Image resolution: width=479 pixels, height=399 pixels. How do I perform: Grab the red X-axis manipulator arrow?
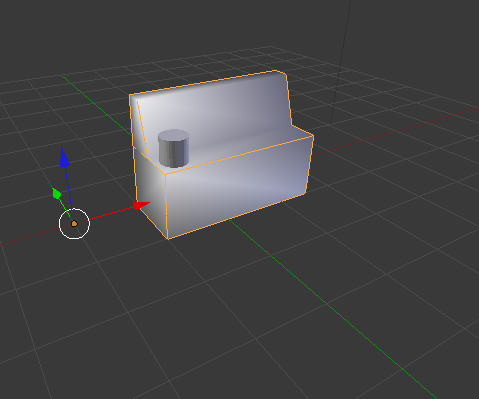pos(141,205)
